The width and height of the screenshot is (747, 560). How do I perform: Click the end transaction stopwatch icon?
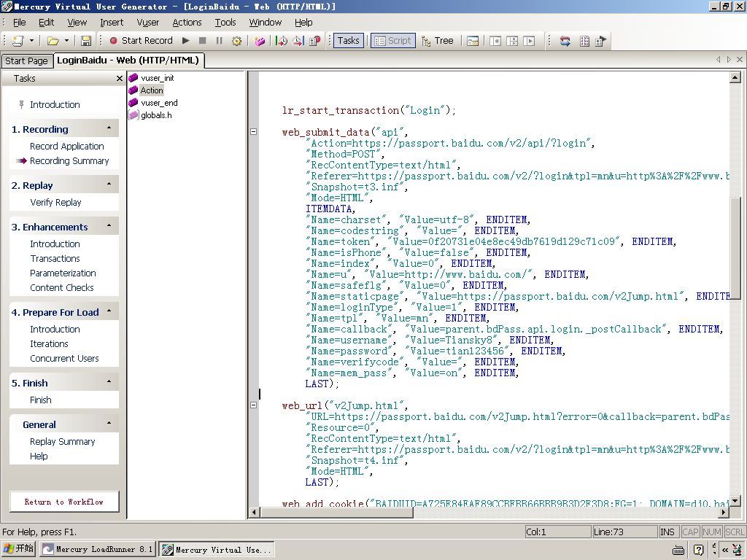pos(298,41)
